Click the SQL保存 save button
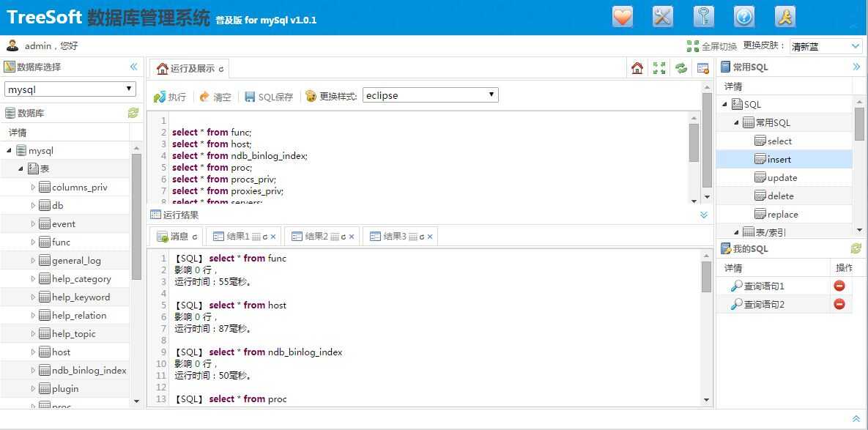Screen dimensions: 868x430 269,97
